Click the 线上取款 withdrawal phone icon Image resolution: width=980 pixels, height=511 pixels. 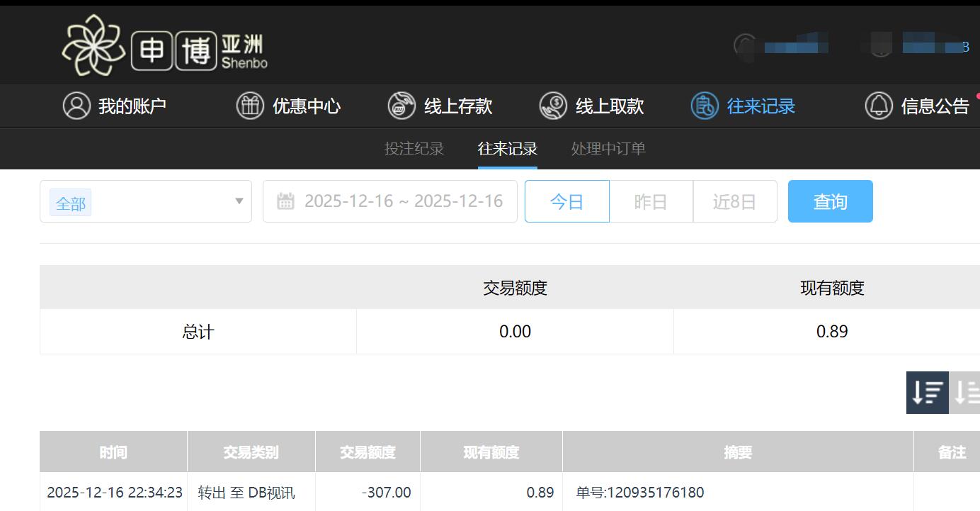(553, 106)
